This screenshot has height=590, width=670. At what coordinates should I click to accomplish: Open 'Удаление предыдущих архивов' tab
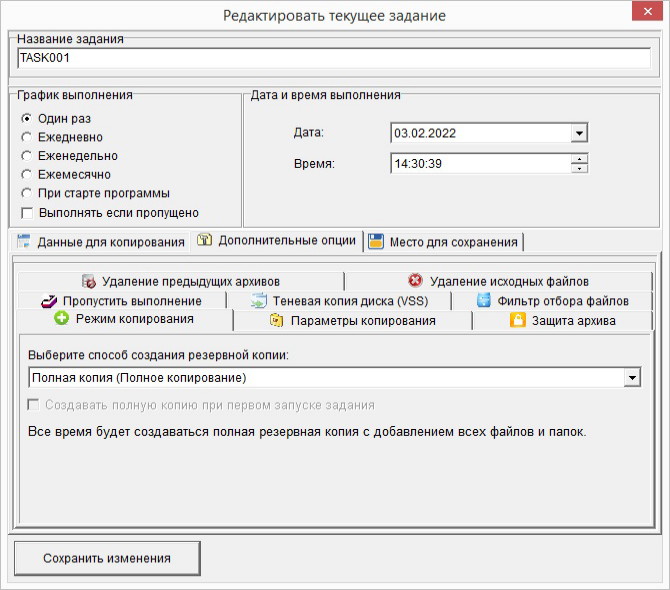coord(181,282)
